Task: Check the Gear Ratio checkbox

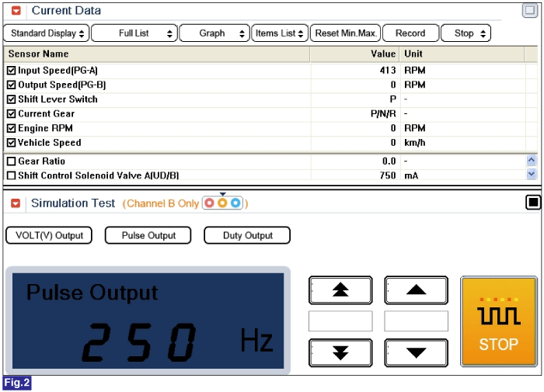Action: tap(12, 161)
